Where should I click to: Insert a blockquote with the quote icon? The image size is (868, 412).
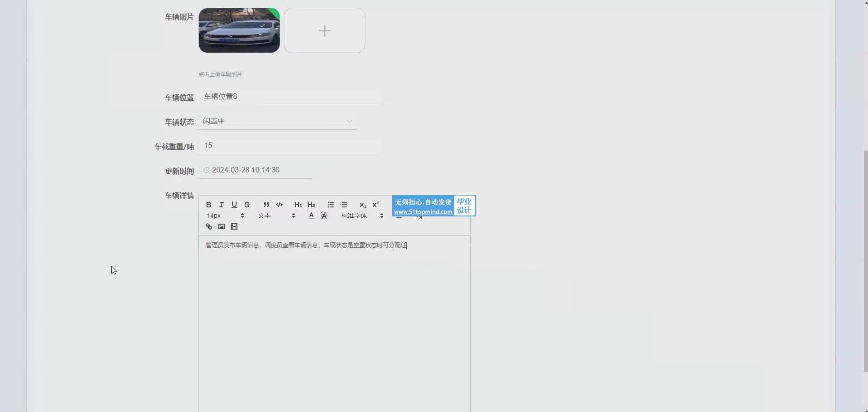[x=266, y=205]
